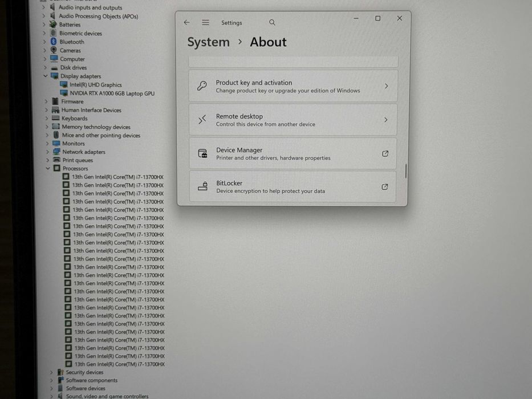The image size is (532, 399).
Task: Select NVIDIA RTX A1000 6GB Laptop GPU
Action: pyautogui.click(x=112, y=93)
